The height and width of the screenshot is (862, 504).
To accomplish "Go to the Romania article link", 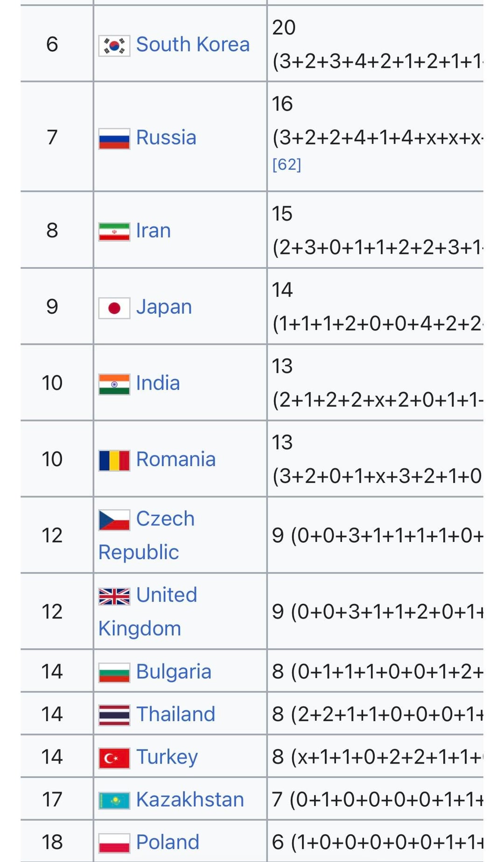I will pos(175,459).
